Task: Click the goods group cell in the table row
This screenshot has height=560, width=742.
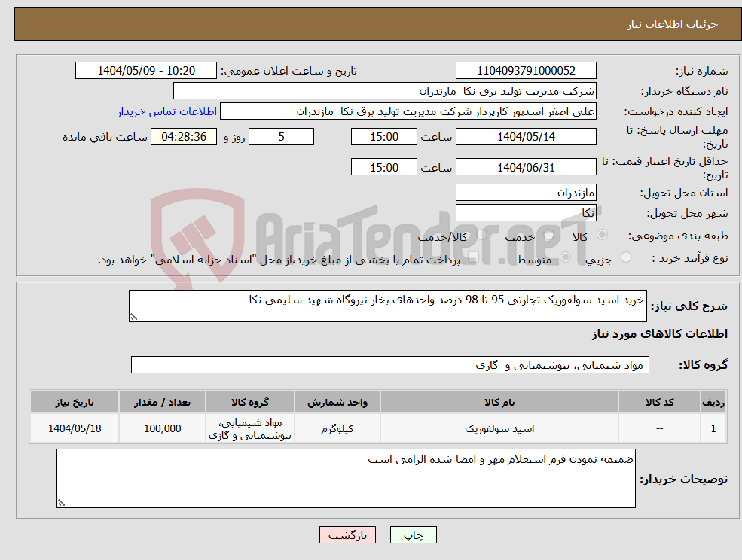Action: point(250,428)
